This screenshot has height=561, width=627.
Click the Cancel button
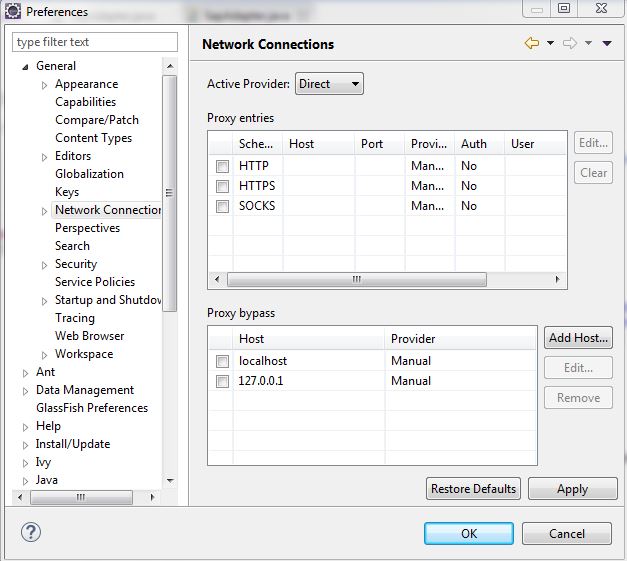coord(567,533)
